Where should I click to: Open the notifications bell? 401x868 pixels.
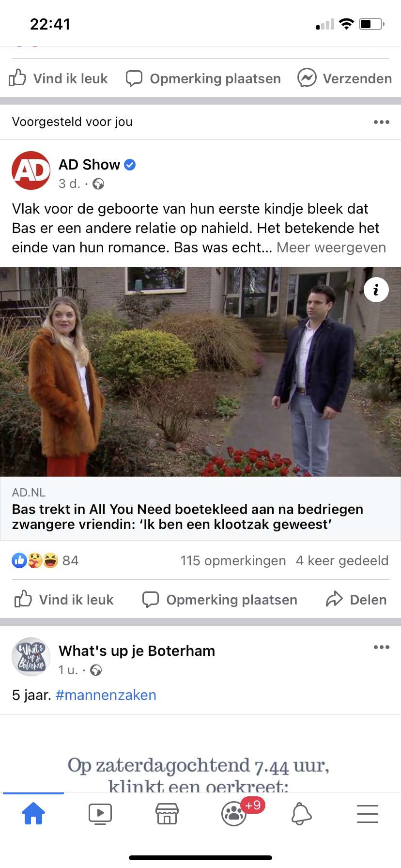coord(301,814)
